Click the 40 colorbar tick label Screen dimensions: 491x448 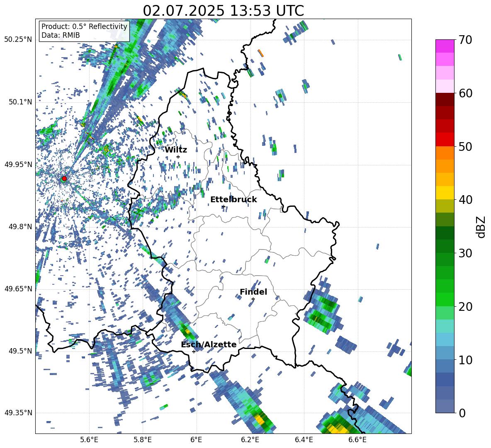point(465,200)
